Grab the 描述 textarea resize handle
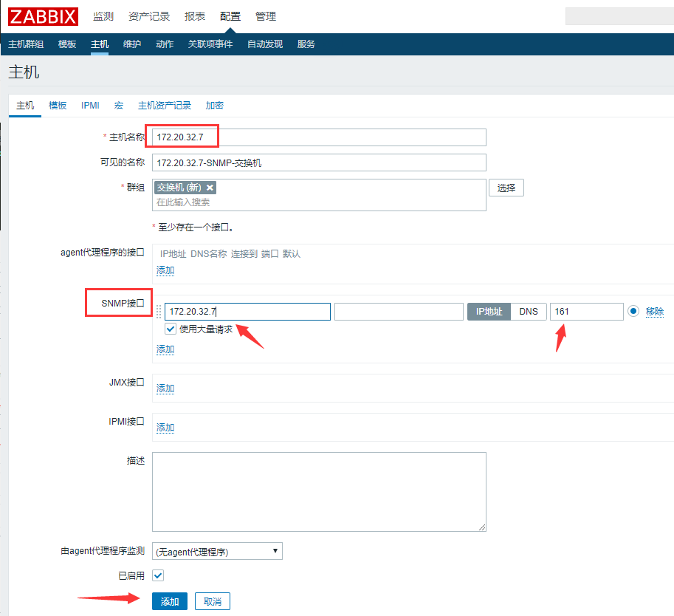 pos(482,527)
